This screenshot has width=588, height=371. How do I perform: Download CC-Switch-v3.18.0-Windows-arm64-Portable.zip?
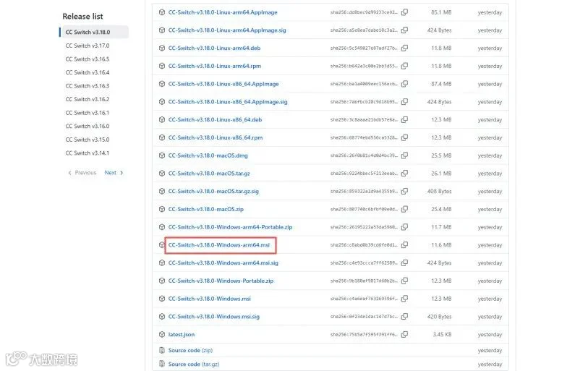pyautogui.click(x=230, y=227)
